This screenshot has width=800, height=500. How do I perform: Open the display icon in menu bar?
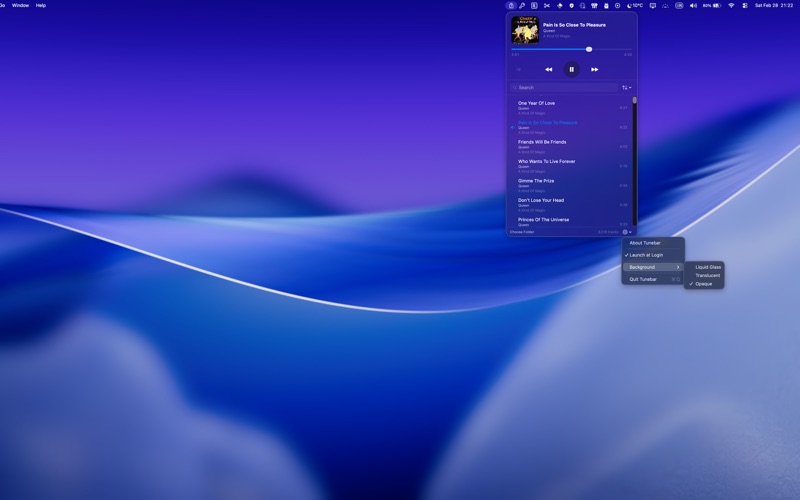click(x=653, y=6)
